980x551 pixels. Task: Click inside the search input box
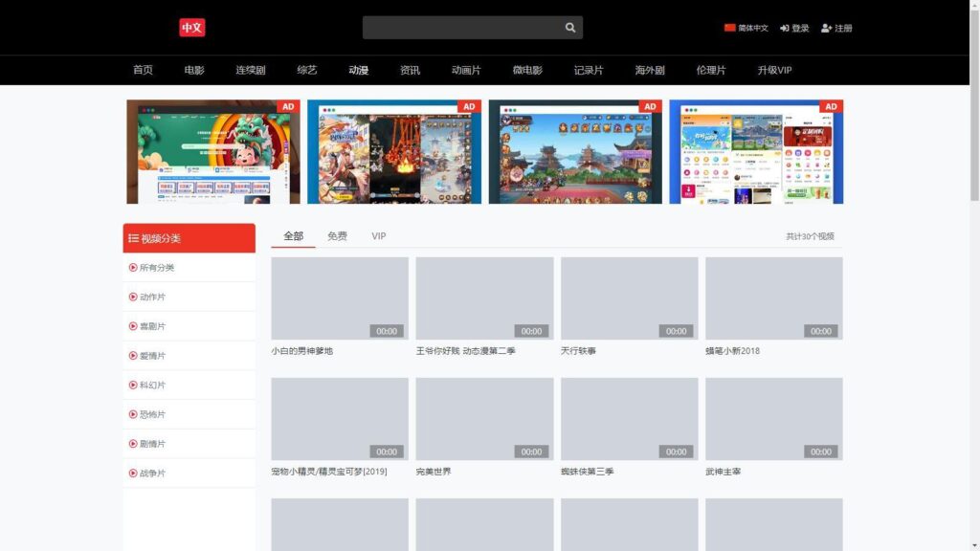(459, 27)
